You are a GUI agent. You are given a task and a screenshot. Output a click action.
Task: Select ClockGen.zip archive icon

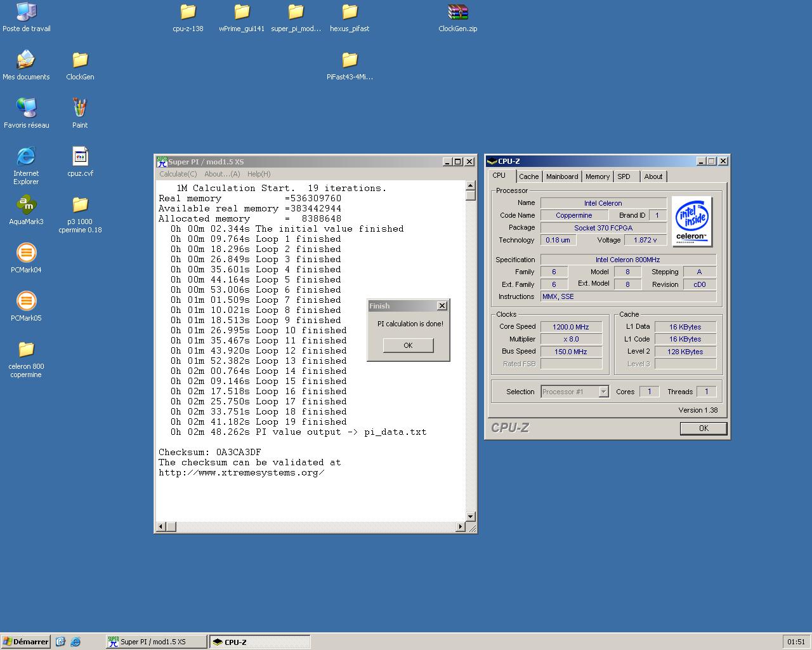point(457,17)
